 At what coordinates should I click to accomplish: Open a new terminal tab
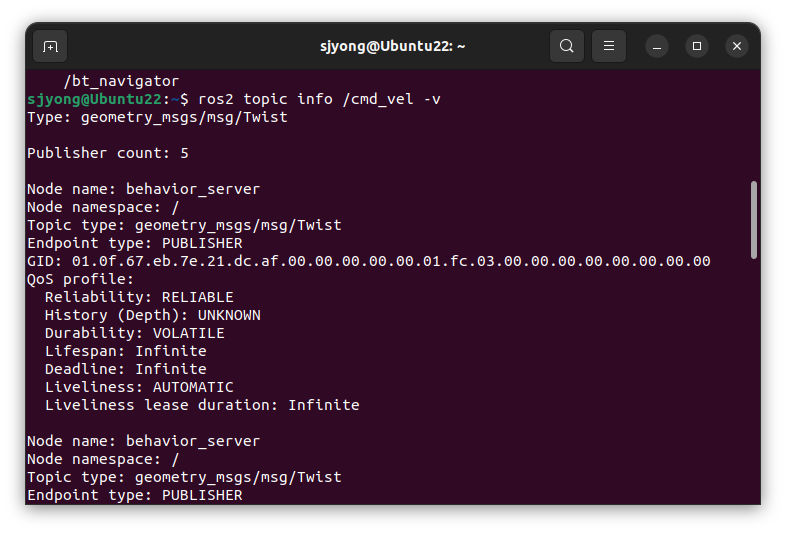(50, 47)
